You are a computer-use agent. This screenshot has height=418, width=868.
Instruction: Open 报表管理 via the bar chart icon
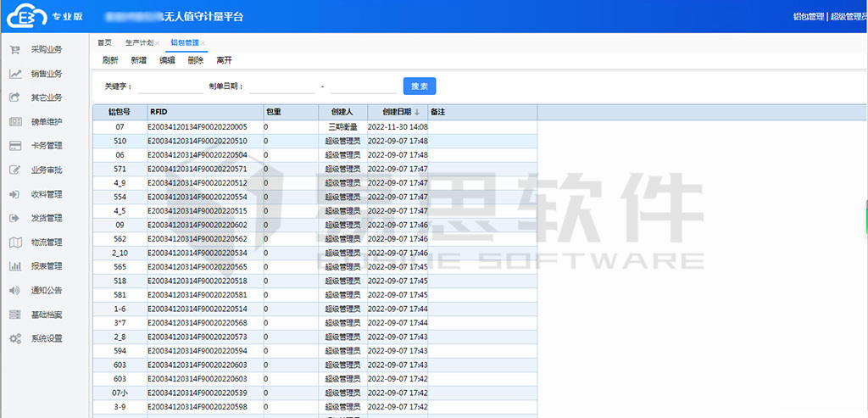pos(14,266)
